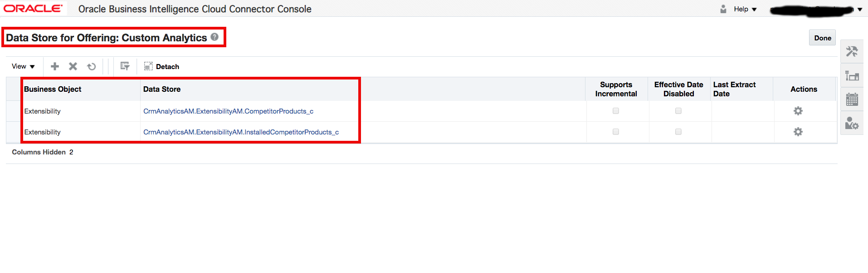Click the user icon next to Help
Viewport: 868px width, 273px height.
723,9
